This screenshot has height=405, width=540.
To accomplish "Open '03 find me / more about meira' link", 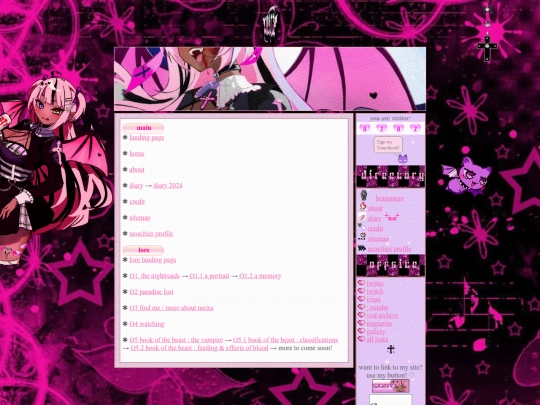I will [x=171, y=308].
